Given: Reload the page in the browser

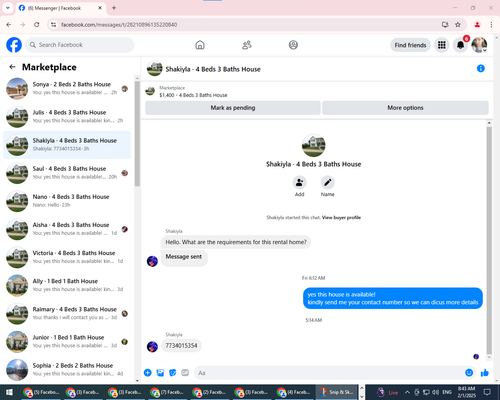Looking at the screenshot, I should pyautogui.click(x=37, y=24).
